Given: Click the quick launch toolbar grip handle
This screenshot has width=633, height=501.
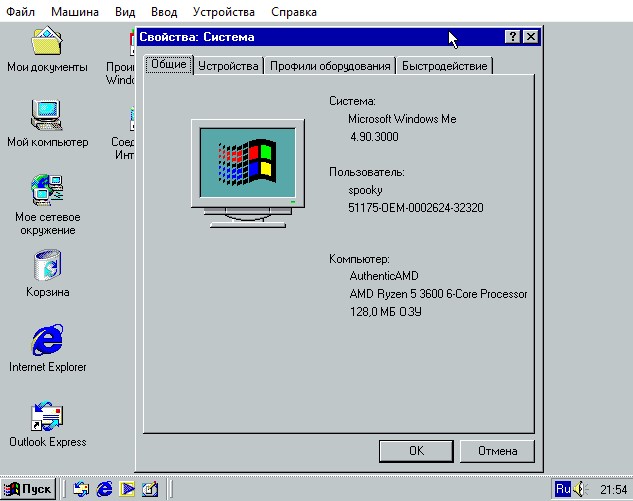Looking at the screenshot, I should [x=63, y=489].
